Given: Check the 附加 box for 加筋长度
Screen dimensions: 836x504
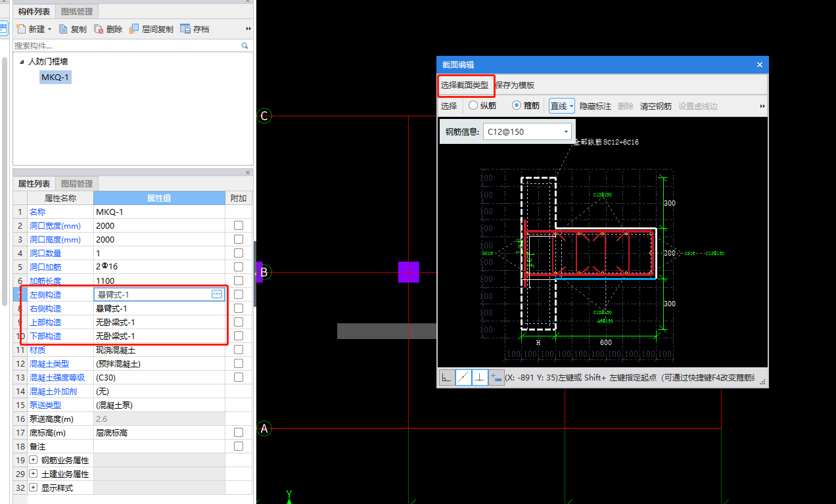Looking at the screenshot, I should [x=239, y=281].
